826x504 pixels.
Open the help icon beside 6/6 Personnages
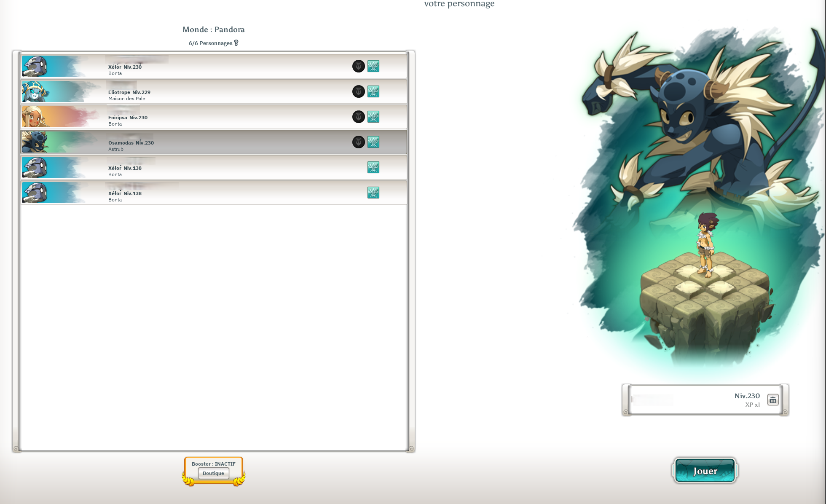[x=236, y=43]
